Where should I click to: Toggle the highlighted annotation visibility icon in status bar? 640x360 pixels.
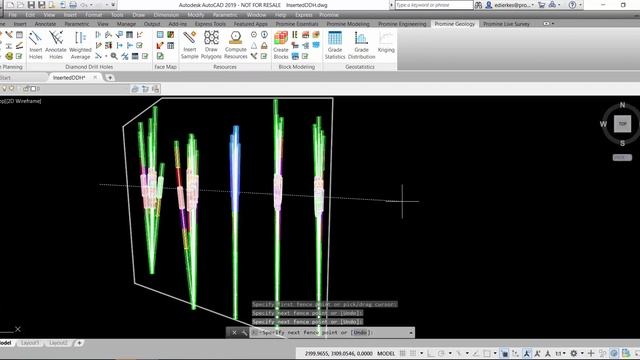point(527,353)
